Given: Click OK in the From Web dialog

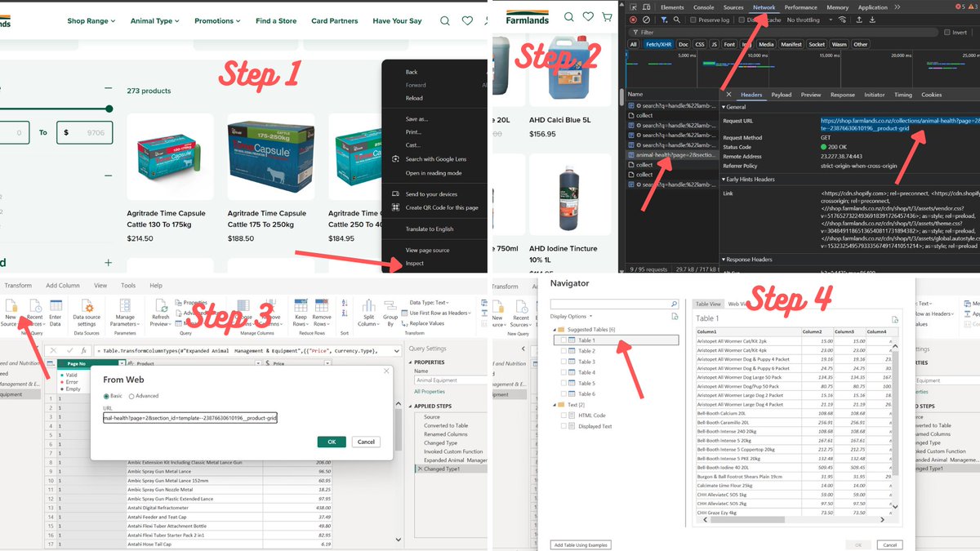Looking at the screenshot, I should pyautogui.click(x=332, y=442).
